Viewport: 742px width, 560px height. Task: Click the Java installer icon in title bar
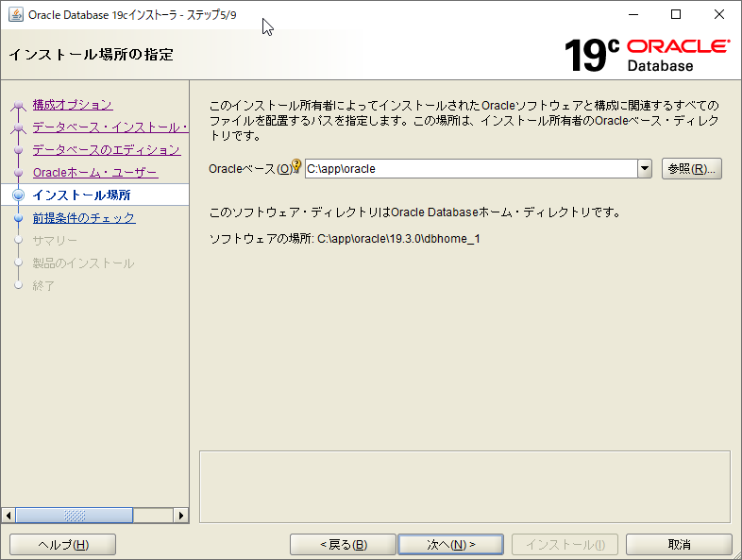(x=16, y=15)
